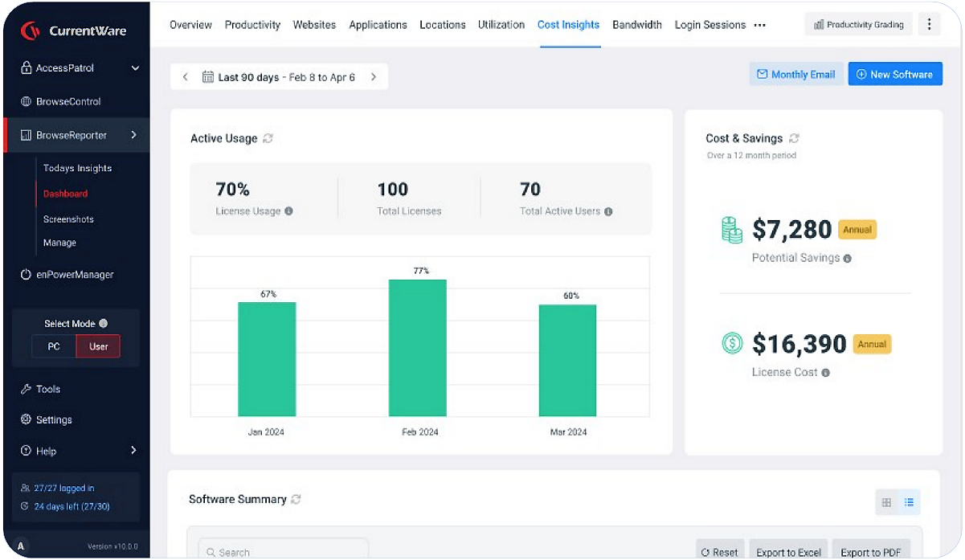Click the Jan 2024 chart bar
This screenshot has width=965, height=560.
(267, 359)
